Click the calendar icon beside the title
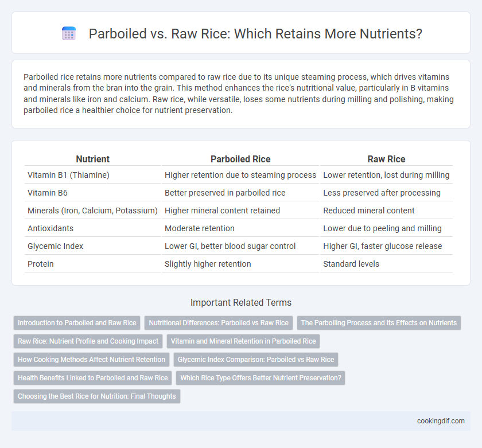Viewport: 482px width, 448px height. (68, 33)
